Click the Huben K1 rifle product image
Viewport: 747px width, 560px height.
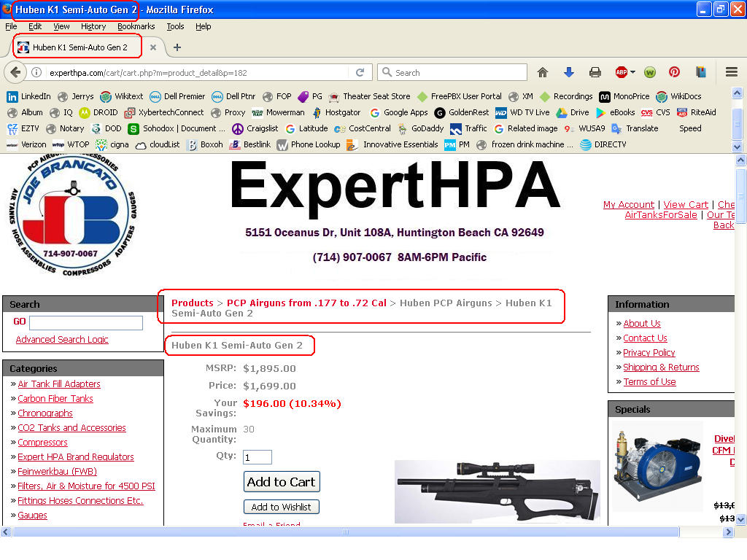pos(497,492)
